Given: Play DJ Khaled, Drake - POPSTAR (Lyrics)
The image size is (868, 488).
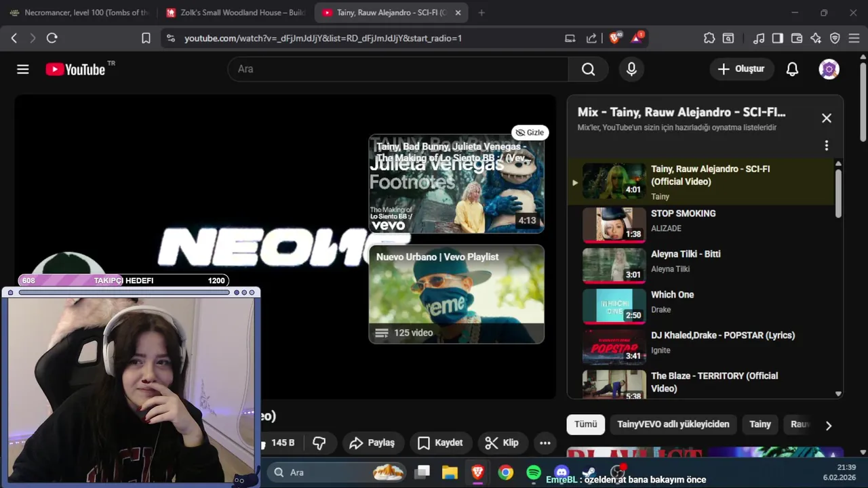Looking at the screenshot, I should 701,346.
